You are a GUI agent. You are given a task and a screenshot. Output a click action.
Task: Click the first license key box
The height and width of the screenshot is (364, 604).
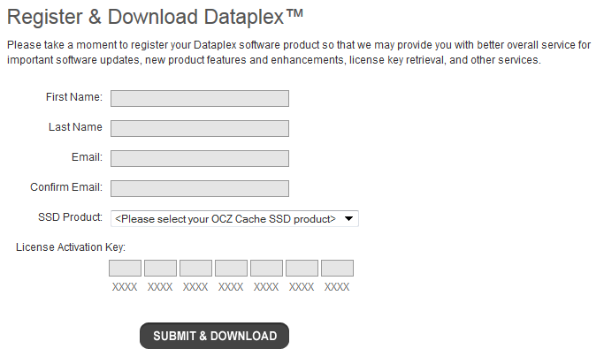125,268
